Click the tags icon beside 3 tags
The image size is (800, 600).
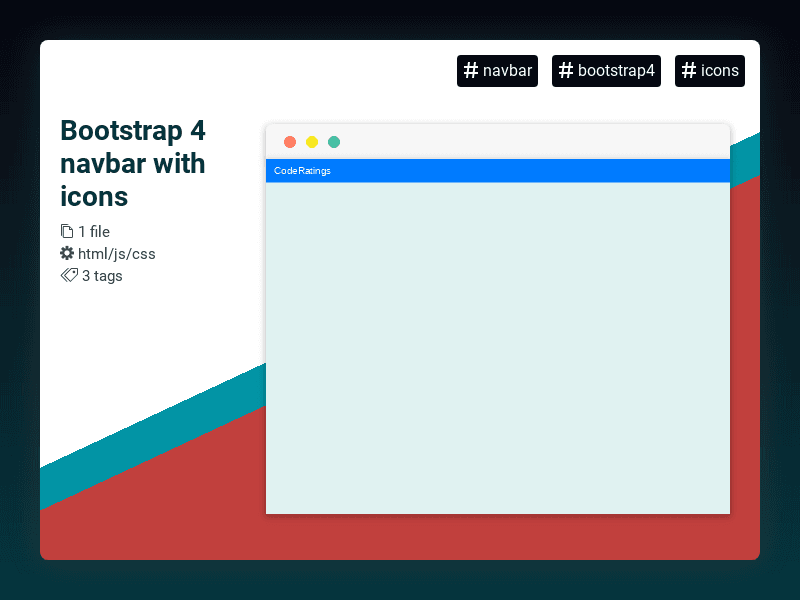tap(67, 276)
